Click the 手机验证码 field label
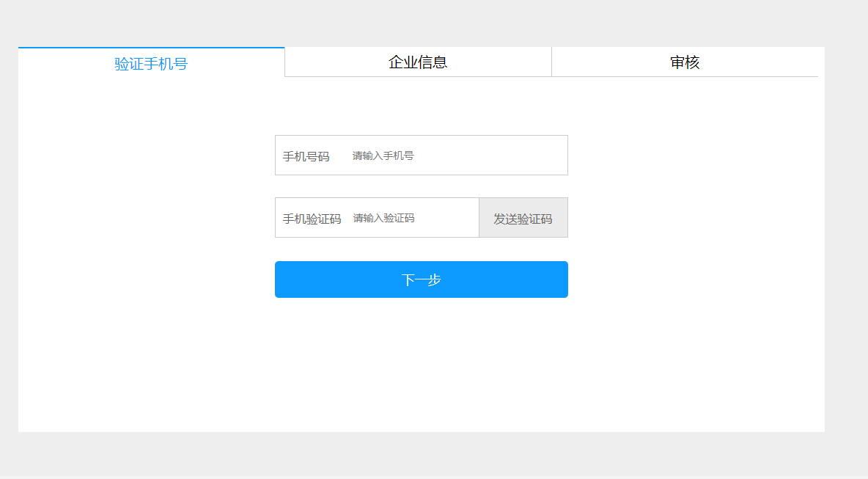The image size is (868, 479). tap(312, 219)
